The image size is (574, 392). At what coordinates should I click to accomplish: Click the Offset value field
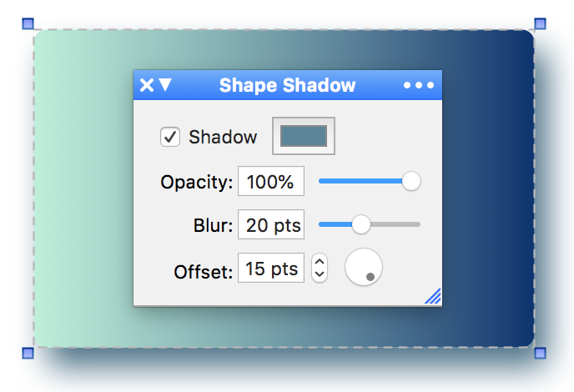tap(271, 268)
